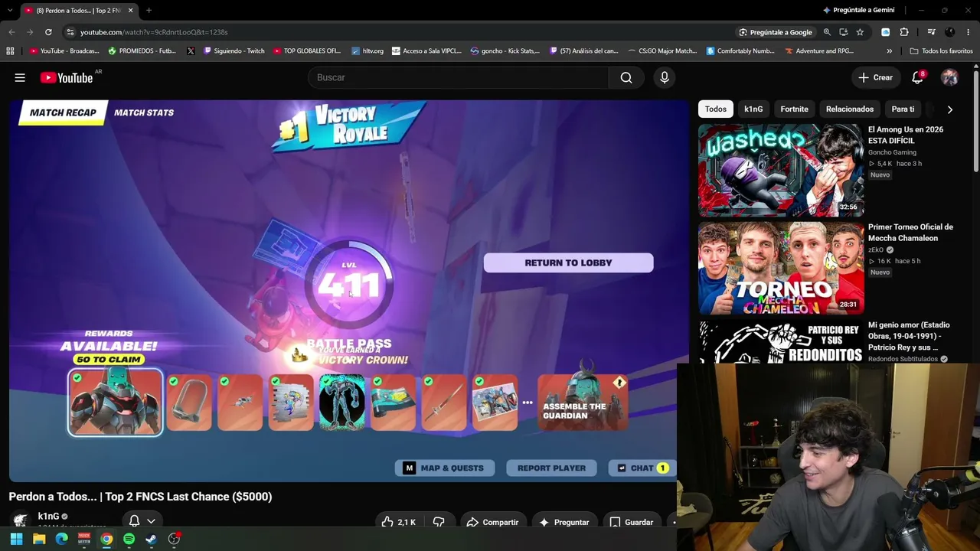Click the address bar URL

(x=154, y=32)
